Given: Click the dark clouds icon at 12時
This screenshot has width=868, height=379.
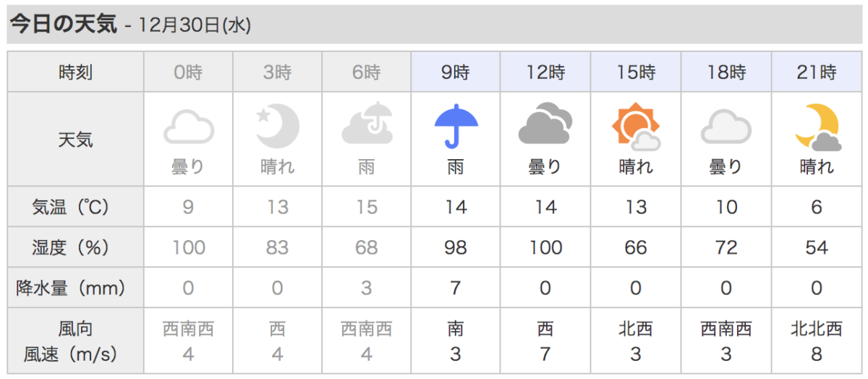Looking at the screenshot, I should 545,124.
